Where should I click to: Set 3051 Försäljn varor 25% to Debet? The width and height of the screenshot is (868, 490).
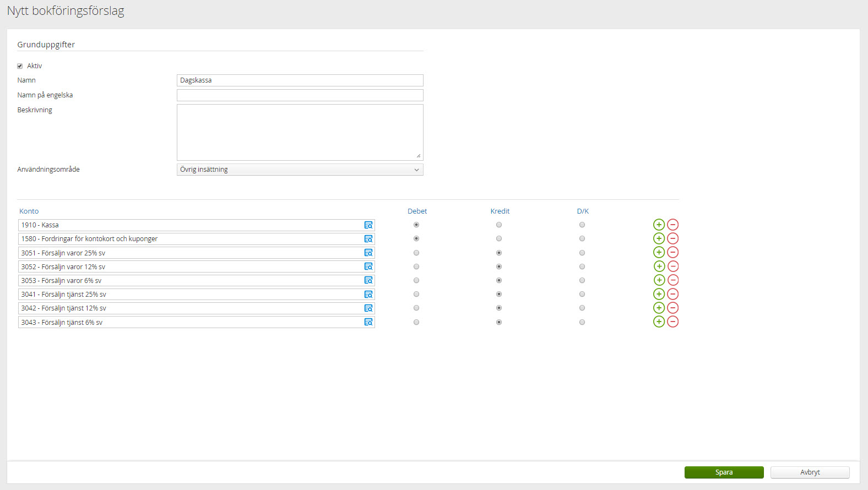416,253
